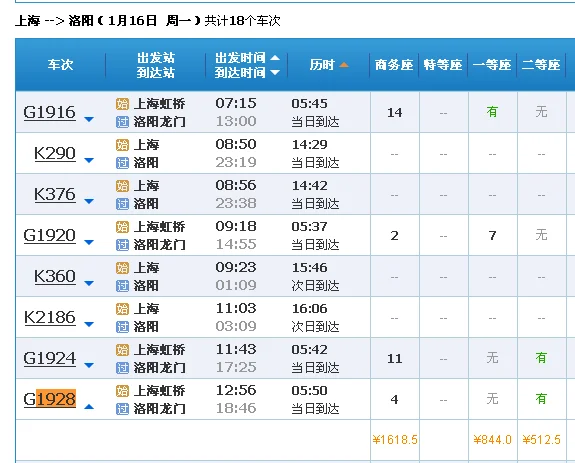Open train G1920 details link
The image size is (575, 463).
coord(50,235)
